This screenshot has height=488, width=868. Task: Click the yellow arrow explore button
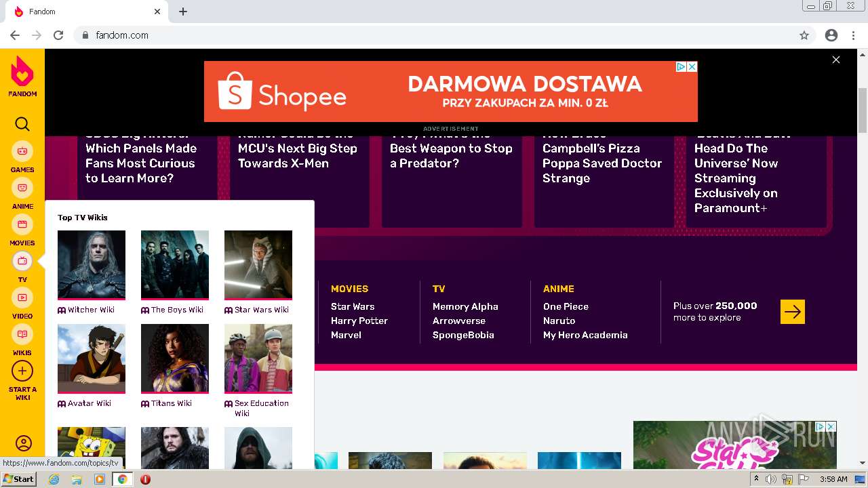coord(793,312)
